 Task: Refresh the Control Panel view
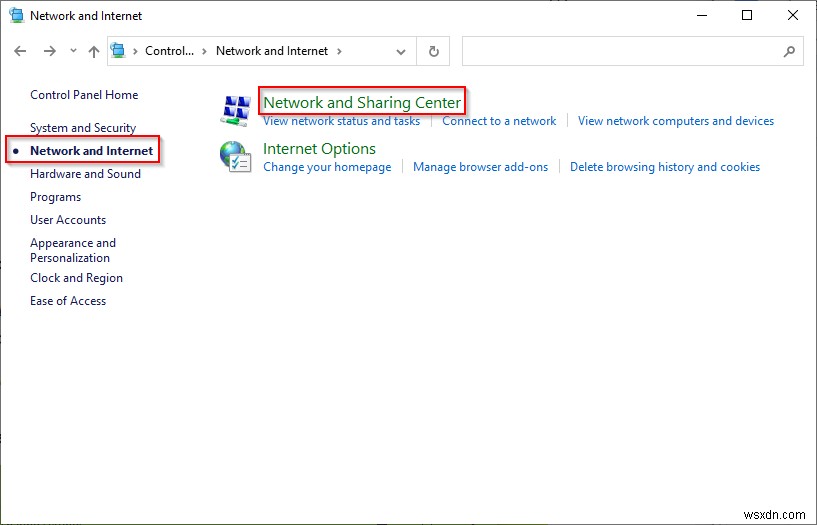pos(434,51)
